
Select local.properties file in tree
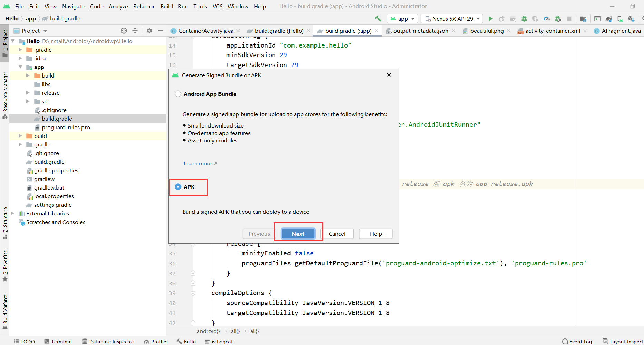54,196
